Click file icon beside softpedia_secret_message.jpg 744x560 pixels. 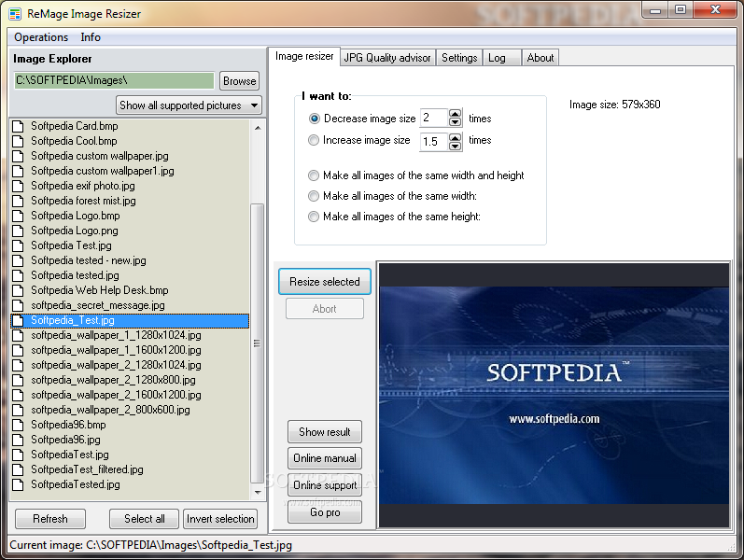(x=18, y=305)
